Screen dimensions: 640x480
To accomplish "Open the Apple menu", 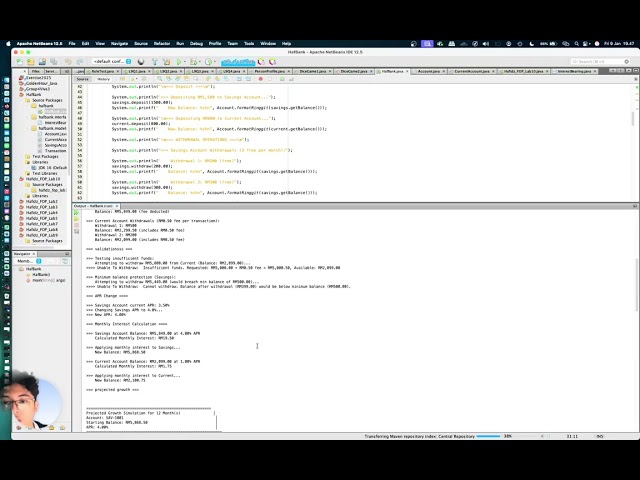I will coord(8,44).
